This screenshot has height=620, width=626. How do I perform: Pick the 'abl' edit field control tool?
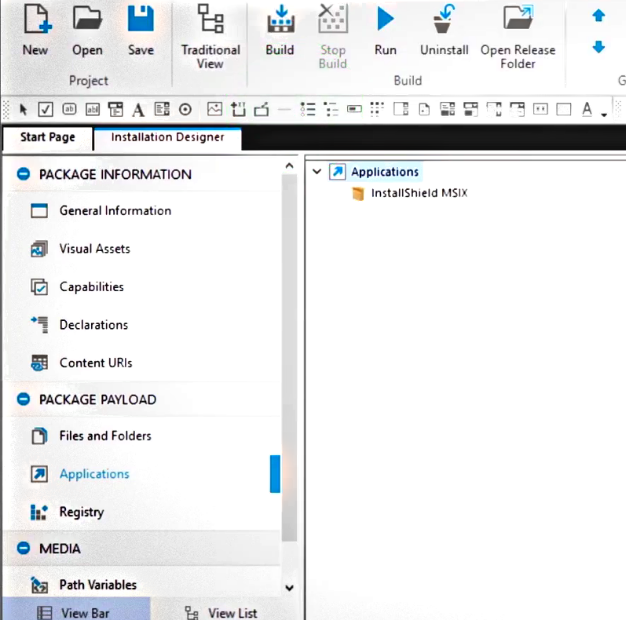tap(93, 109)
